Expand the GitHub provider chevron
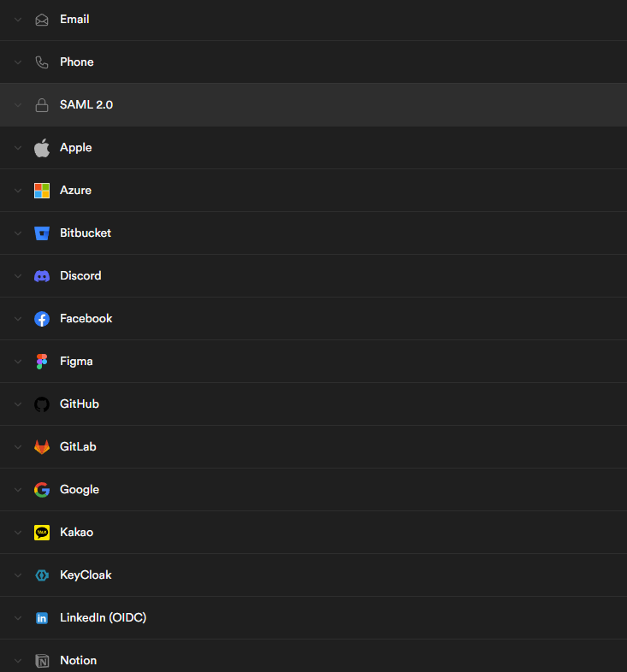Image resolution: width=627 pixels, height=672 pixels. pyautogui.click(x=18, y=404)
